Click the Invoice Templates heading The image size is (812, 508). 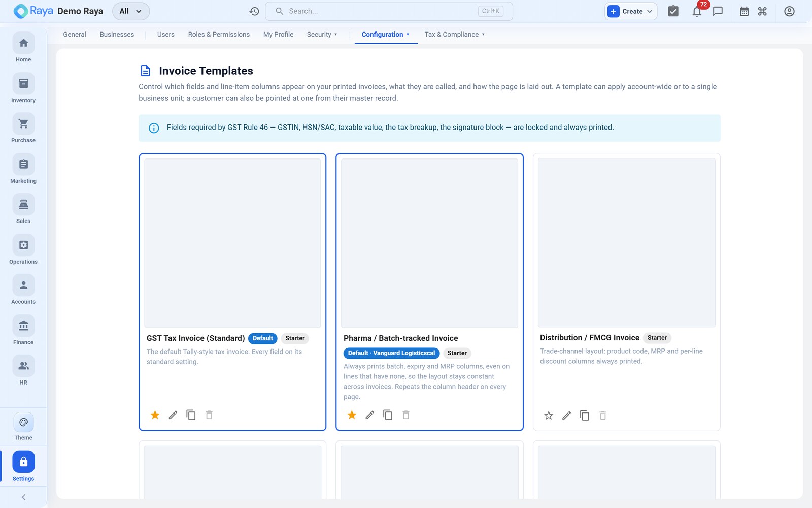(206, 71)
